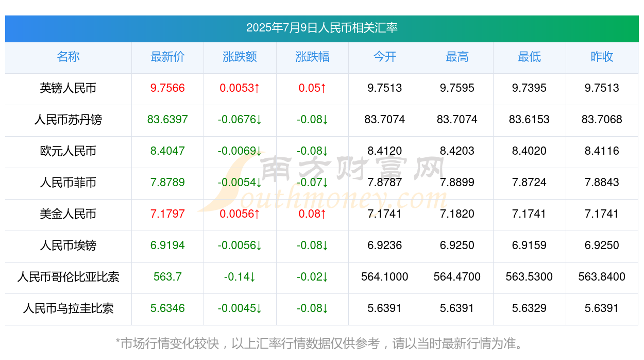The height and width of the screenshot is (360, 644).
Task: Click 英镑人民币 opening price 9.7513
Action: 385,88
